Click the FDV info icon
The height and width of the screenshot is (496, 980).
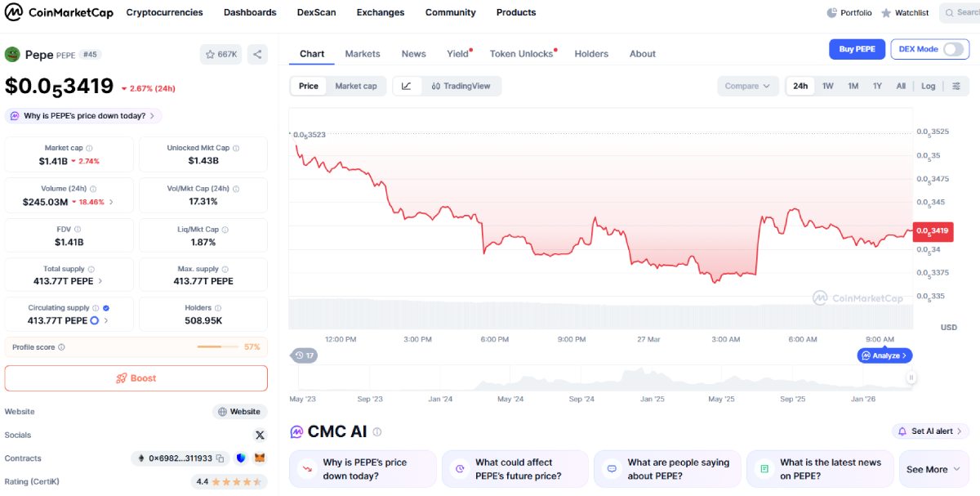[78, 230]
